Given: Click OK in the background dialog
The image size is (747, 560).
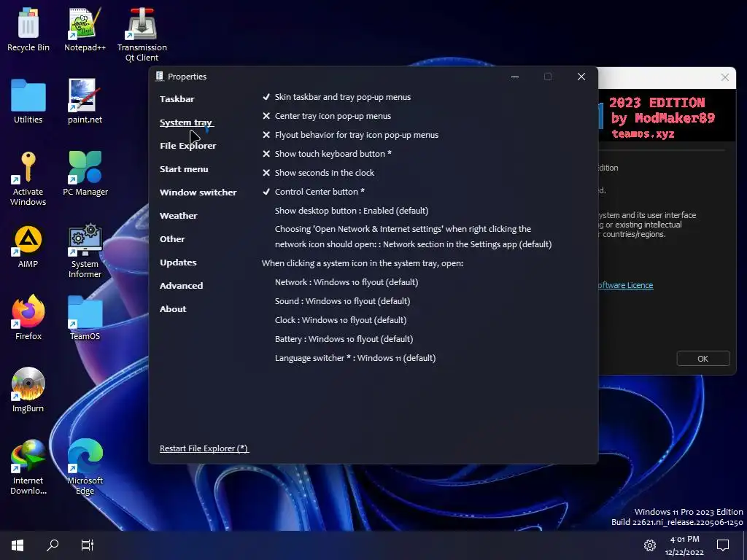Looking at the screenshot, I should (x=703, y=359).
